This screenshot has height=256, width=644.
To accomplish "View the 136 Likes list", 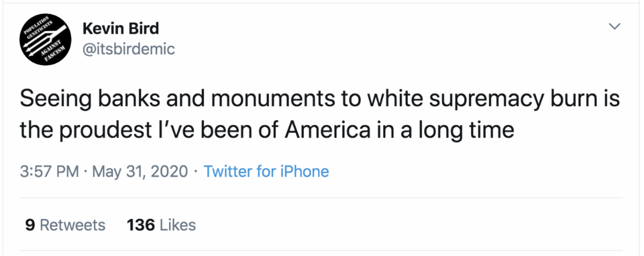I will (162, 224).
